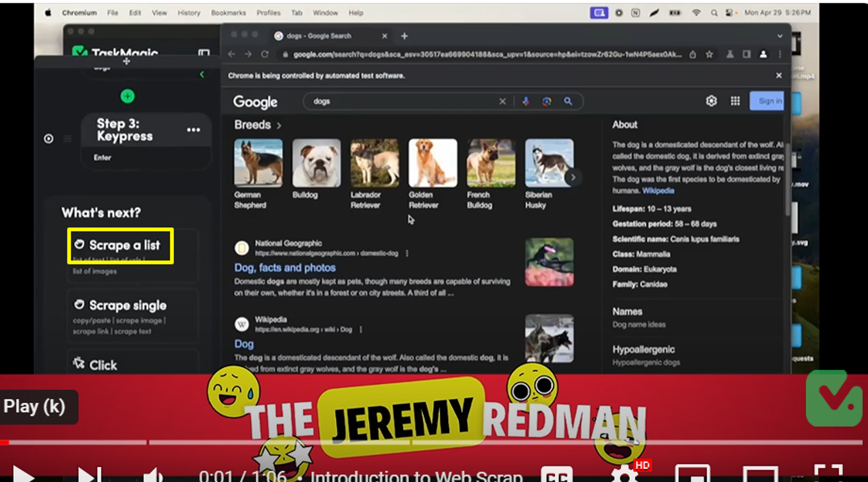Open the Apple menu
868x482 pixels.
tap(48, 13)
